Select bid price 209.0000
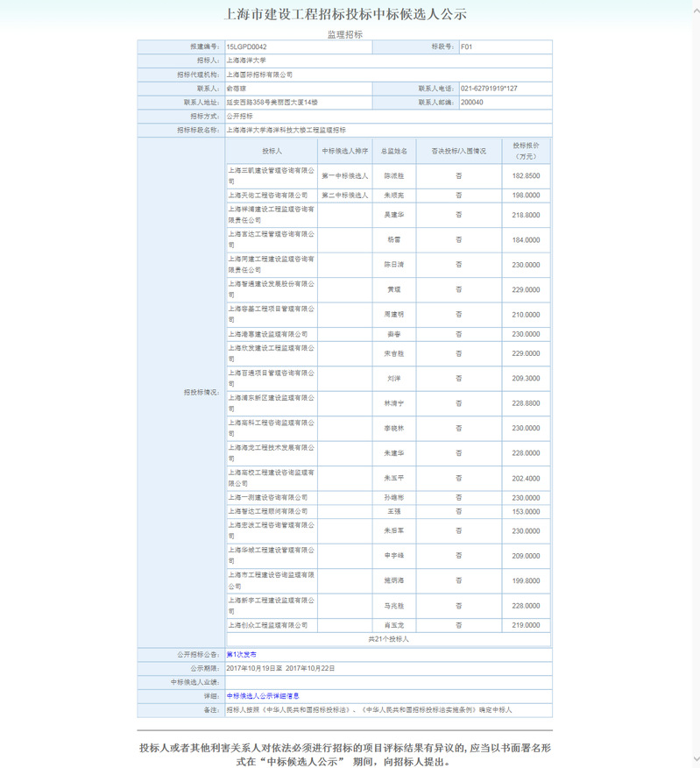The height and width of the screenshot is (768, 700). point(527,557)
